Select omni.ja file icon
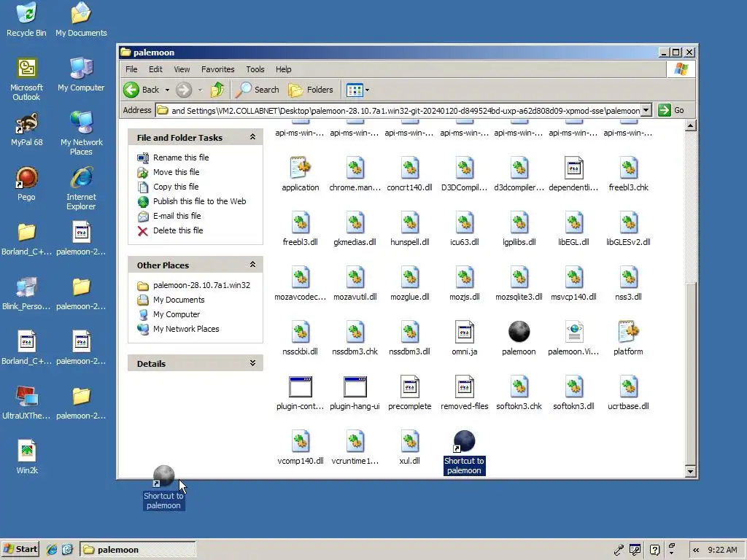This screenshot has width=747, height=560. [x=464, y=332]
